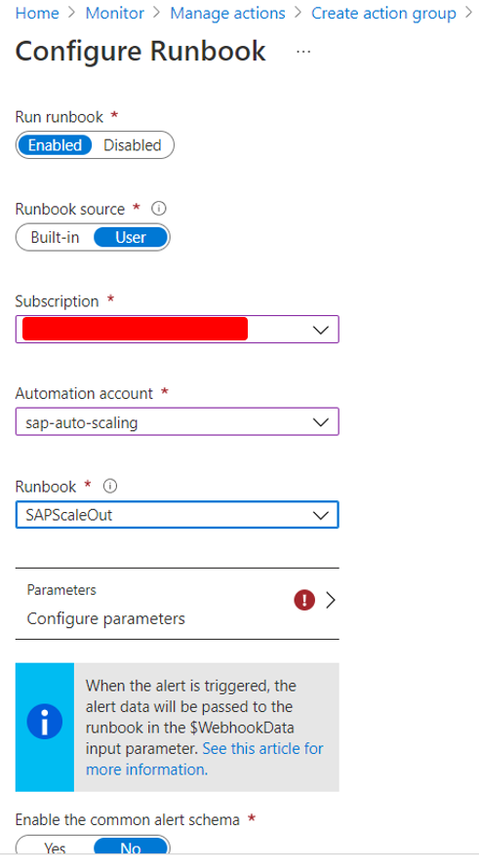Return to Create action group breadcrumb
This screenshot has height=868, width=479.
tap(383, 13)
